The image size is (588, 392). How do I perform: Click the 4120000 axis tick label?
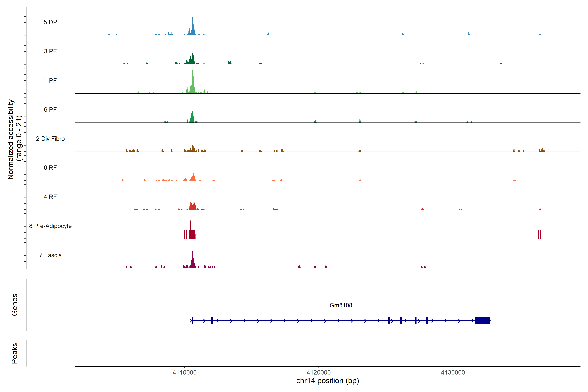(319, 373)
